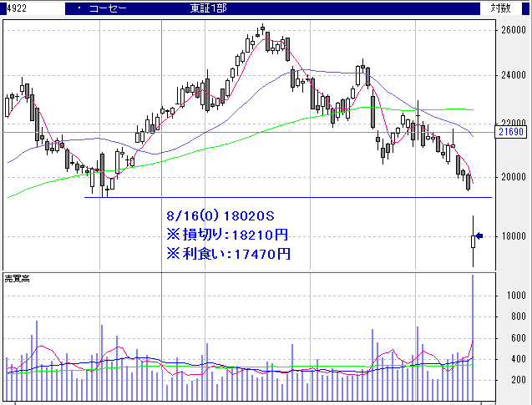Image resolution: width=532 pixels, height=405 pixels.
Task: Click the latest white candlestick at 18000
Action: (473, 241)
